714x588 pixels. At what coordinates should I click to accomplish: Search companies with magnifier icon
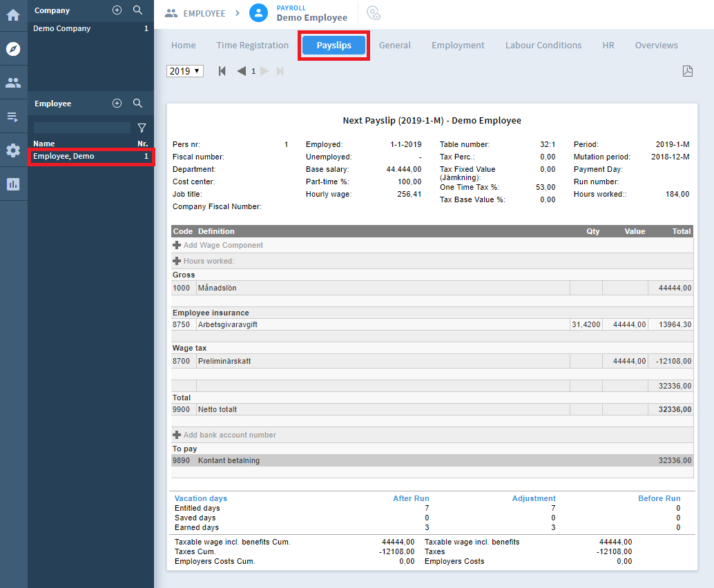(137, 10)
